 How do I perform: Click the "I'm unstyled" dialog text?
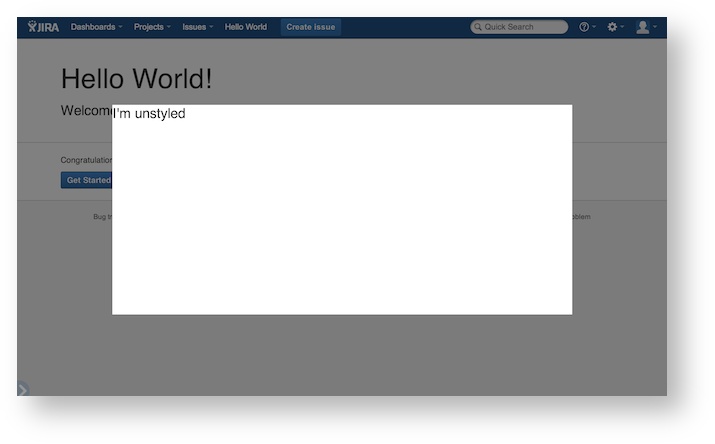(x=150, y=114)
